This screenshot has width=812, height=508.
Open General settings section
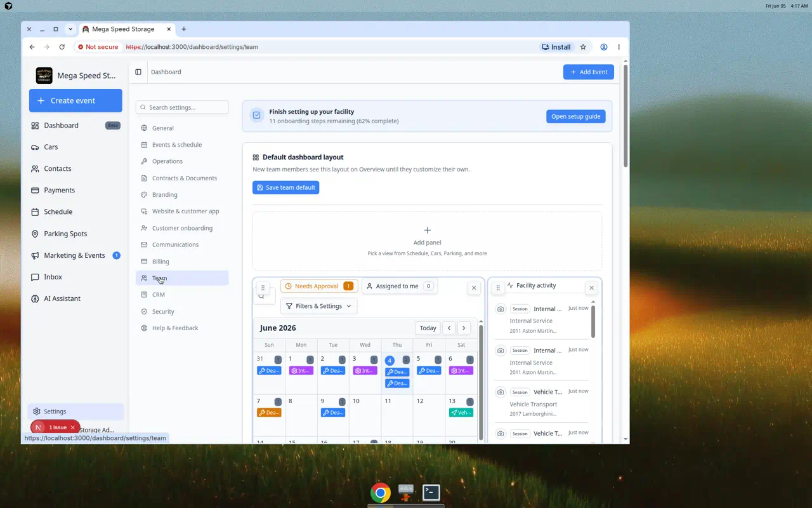182,128
